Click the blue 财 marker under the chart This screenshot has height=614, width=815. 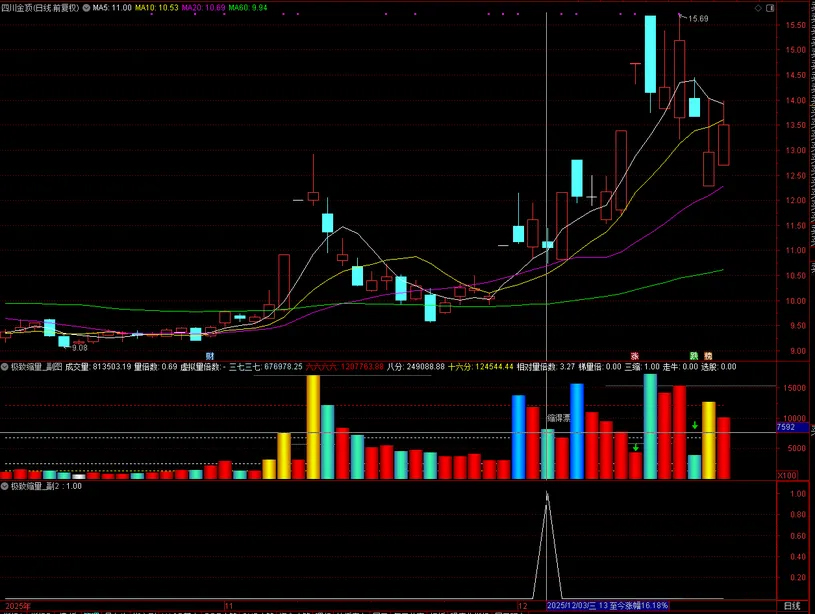(210, 356)
